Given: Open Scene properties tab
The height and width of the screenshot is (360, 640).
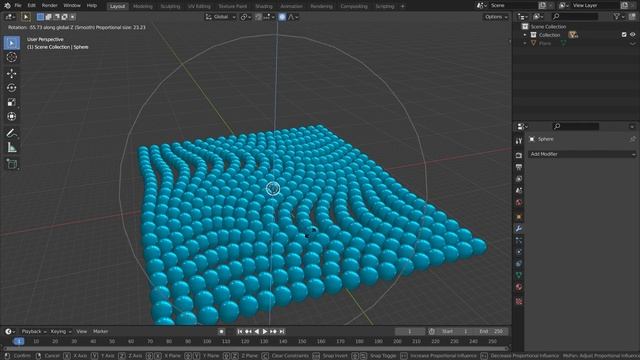Looking at the screenshot, I should click(x=519, y=191).
